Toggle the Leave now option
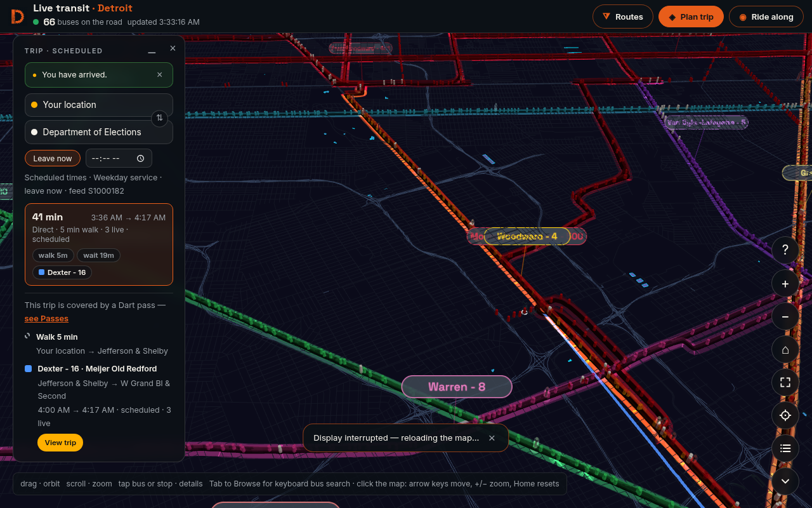The image size is (812, 508). (53, 158)
